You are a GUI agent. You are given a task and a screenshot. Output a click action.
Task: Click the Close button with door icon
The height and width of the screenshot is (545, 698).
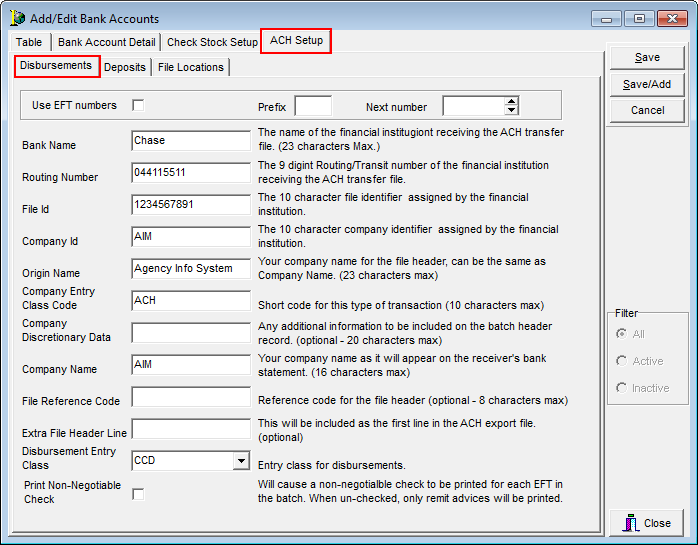point(647,522)
